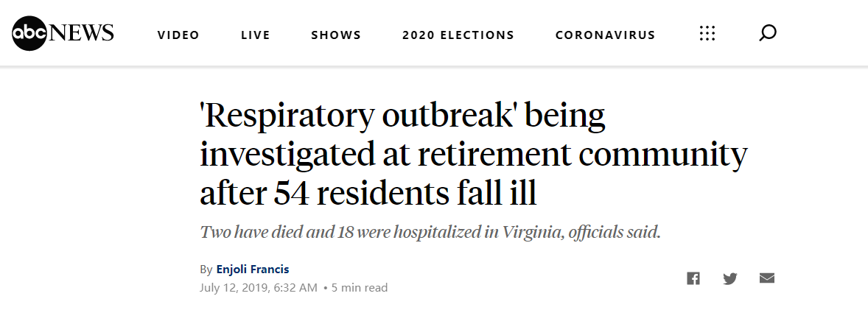Share the article by email envelope icon
Viewport: 868px width, 310px height.
click(767, 278)
